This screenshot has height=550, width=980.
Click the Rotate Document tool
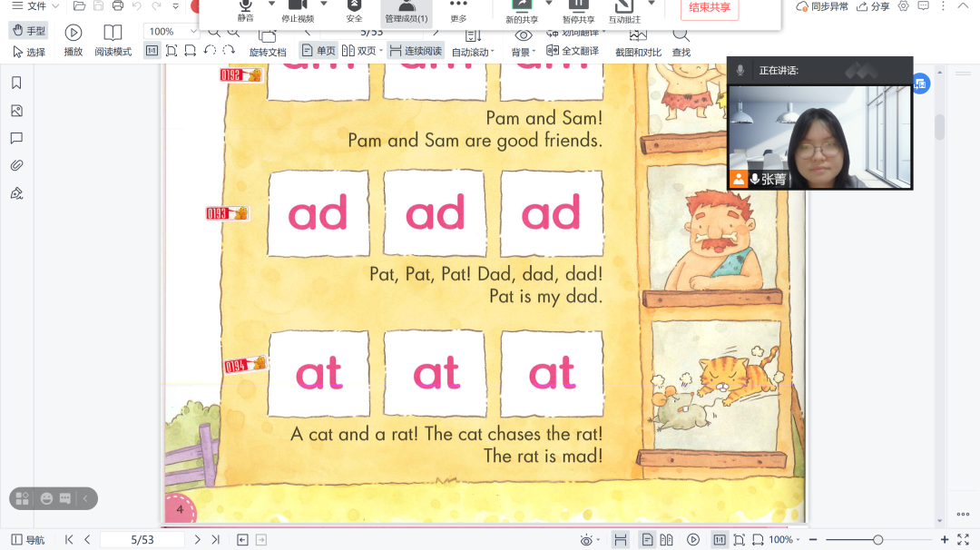coord(268,43)
